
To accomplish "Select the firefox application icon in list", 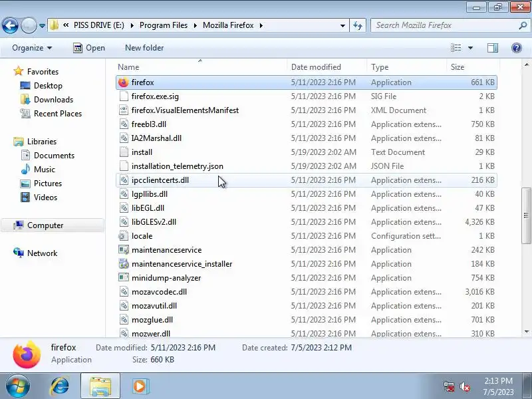I will point(124,82).
